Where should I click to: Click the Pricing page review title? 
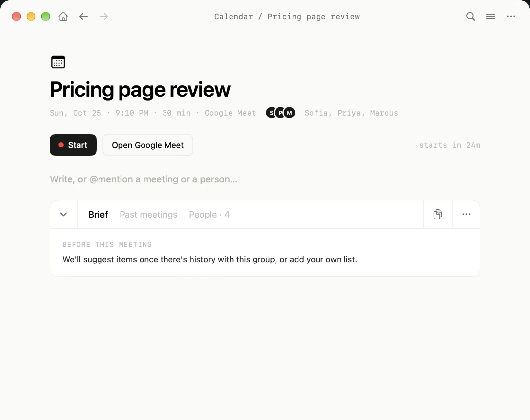pyautogui.click(x=140, y=89)
